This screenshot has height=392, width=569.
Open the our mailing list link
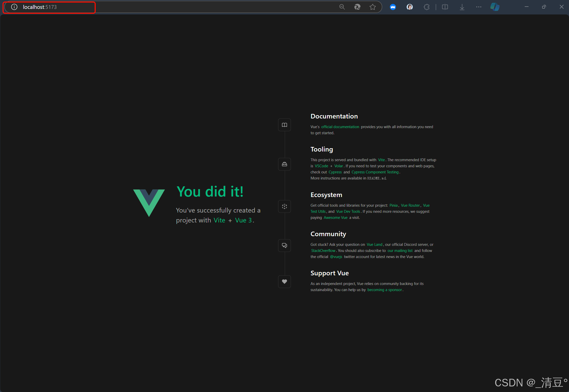tap(400, 251)
